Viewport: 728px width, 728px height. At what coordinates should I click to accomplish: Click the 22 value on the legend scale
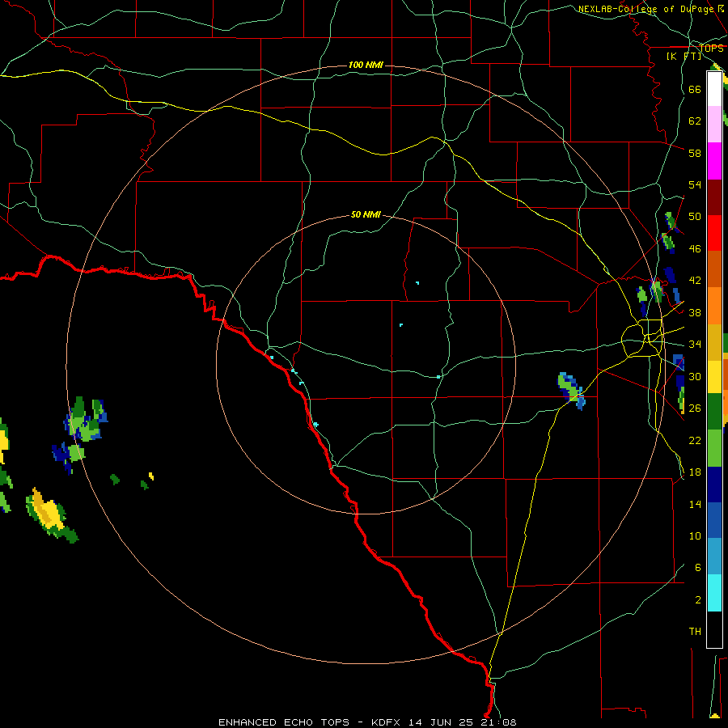point(695,440)
